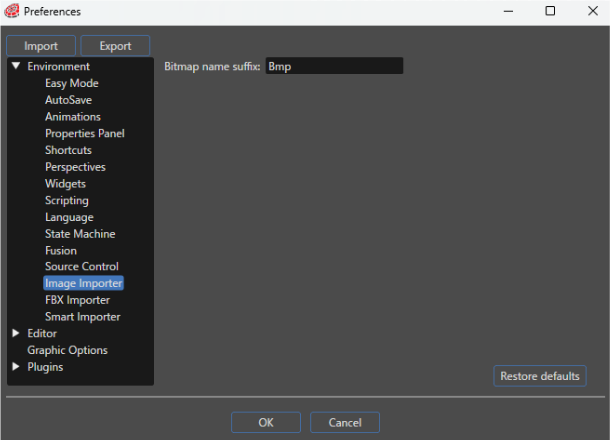Select the Editor category label
This screenshot has width=610, height=440.
(42, 333)
